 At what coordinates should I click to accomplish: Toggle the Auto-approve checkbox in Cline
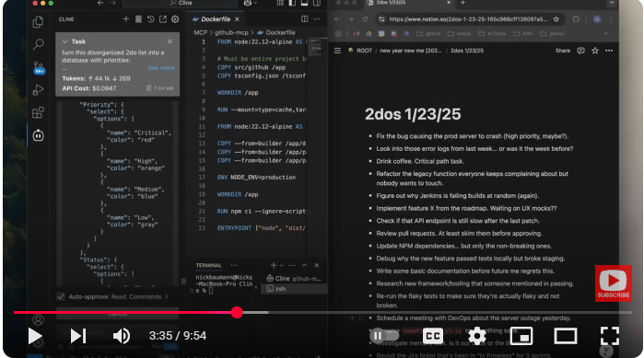click(61, 296)
